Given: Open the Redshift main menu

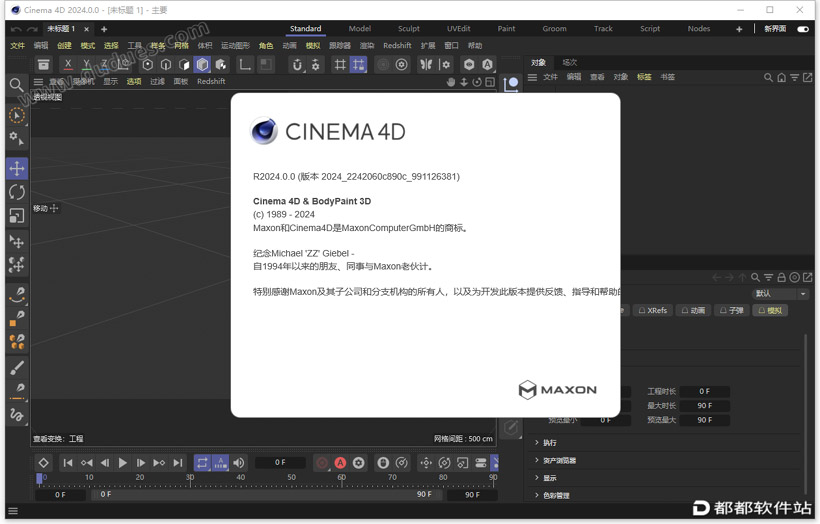Looking at the screenshot, I should pyautogui.click(x=397, y=45).
